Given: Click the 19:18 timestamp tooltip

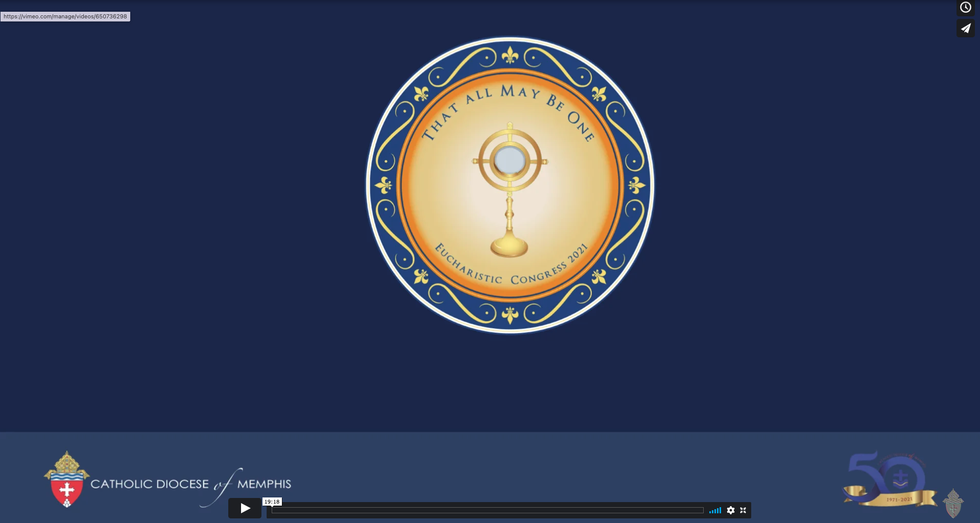Looking at the screenshot, I should pyautogui.click(x=272, y=502).
